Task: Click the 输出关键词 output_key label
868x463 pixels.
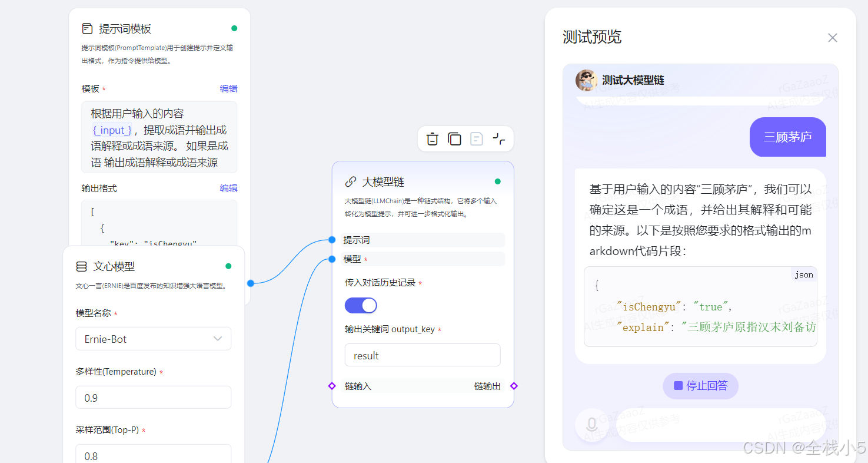Action: click(390, 329)
